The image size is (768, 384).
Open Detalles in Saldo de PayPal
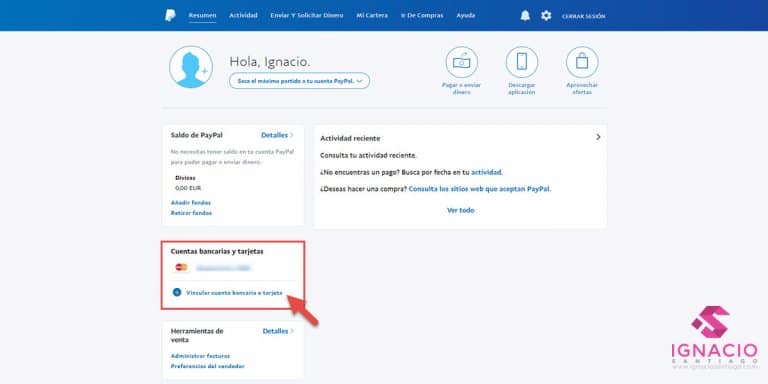tap(277, 135)
